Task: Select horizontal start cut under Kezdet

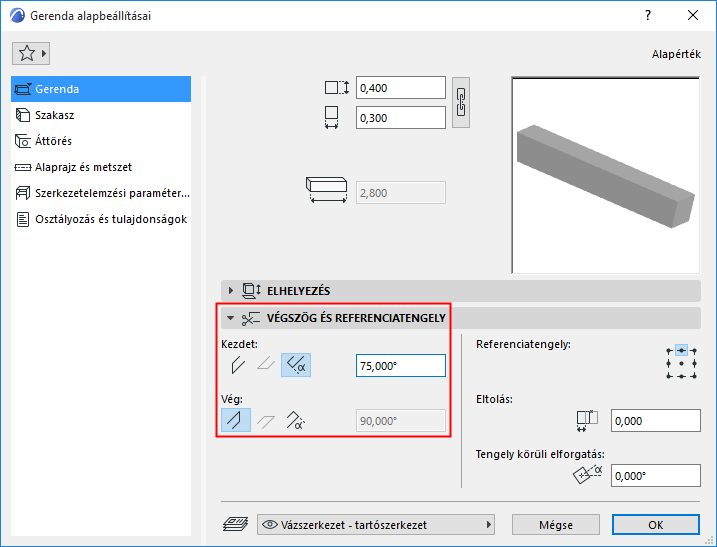Action: (x=266, y=365)
